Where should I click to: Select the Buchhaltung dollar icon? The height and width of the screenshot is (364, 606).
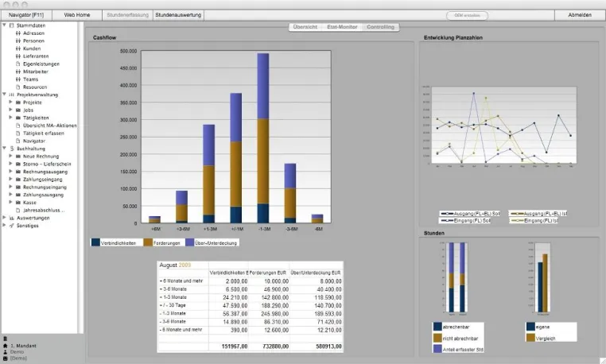point(12,149)
